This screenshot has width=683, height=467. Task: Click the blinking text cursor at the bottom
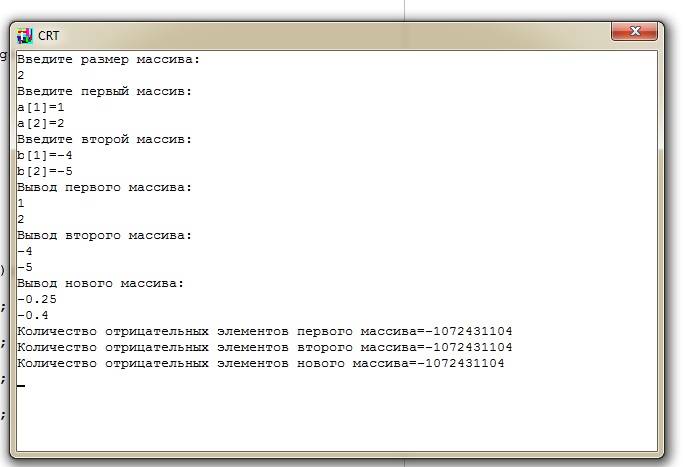21,385
